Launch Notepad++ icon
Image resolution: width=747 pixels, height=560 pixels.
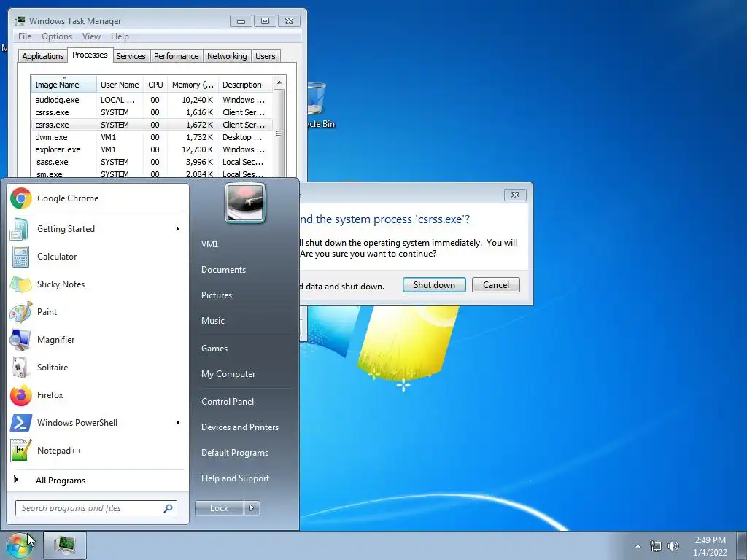[21, 451]
